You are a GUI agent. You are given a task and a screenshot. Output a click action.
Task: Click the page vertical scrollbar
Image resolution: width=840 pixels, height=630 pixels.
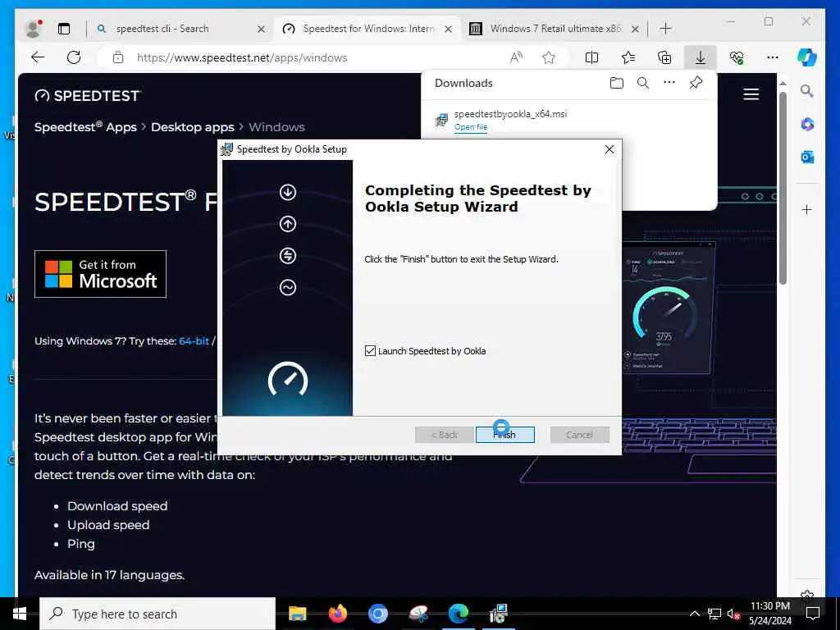(x=783, y=188)
